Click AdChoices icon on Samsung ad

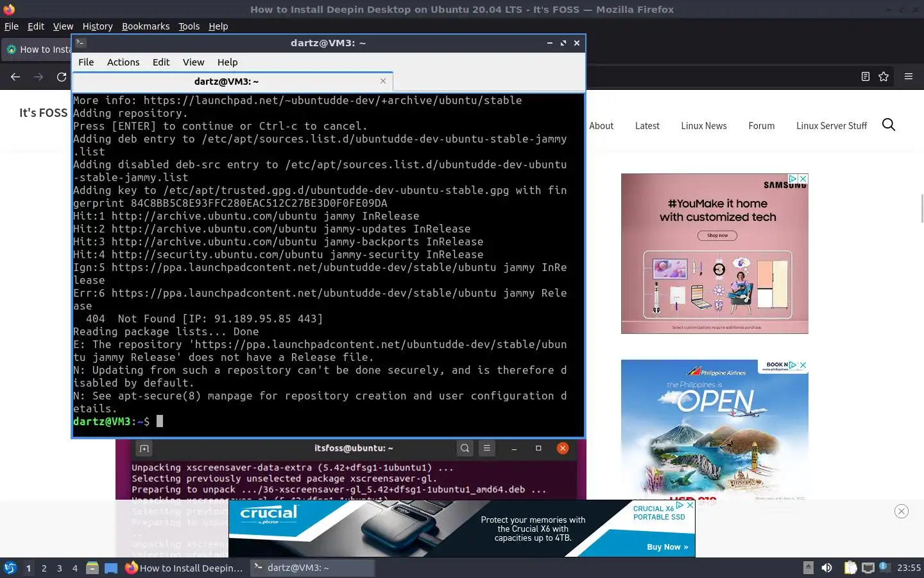(x=793, y=179)
